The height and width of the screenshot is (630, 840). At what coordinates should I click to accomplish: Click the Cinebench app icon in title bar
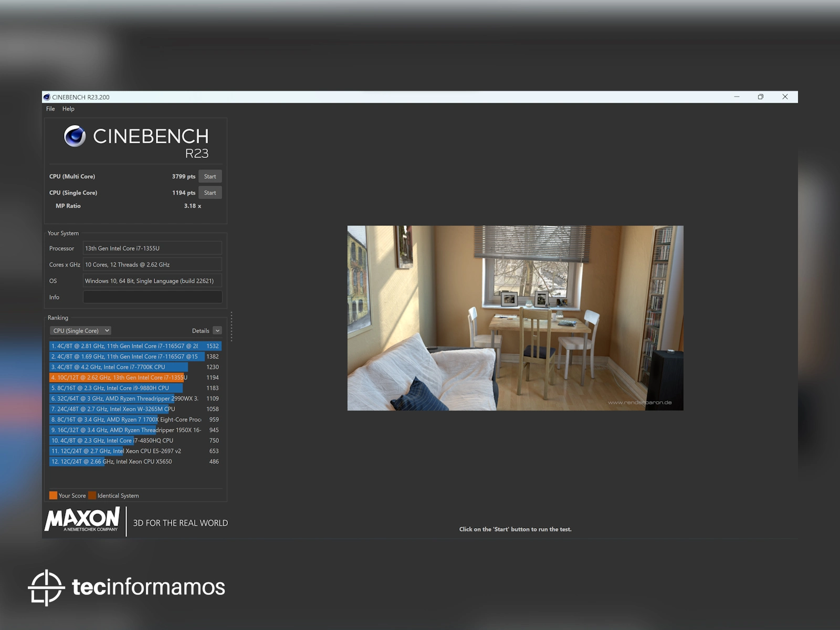47,97
